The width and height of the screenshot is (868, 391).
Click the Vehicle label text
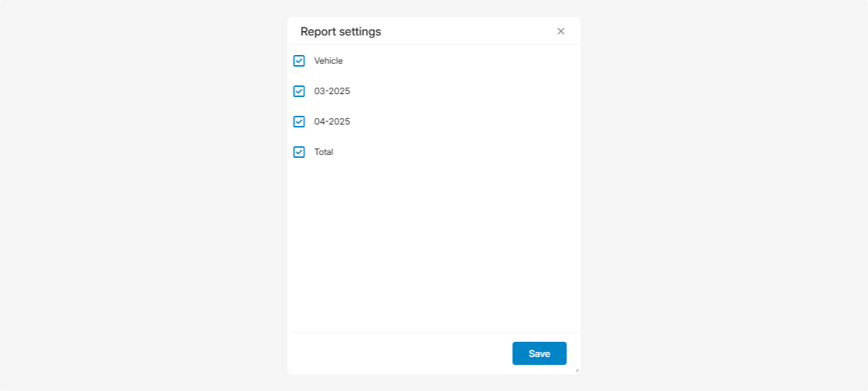tap(328, 61)
